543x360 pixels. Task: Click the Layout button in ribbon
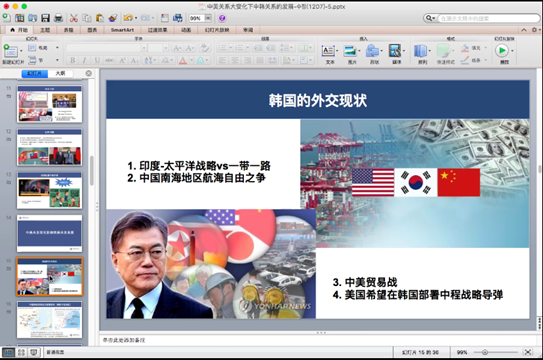39,48
